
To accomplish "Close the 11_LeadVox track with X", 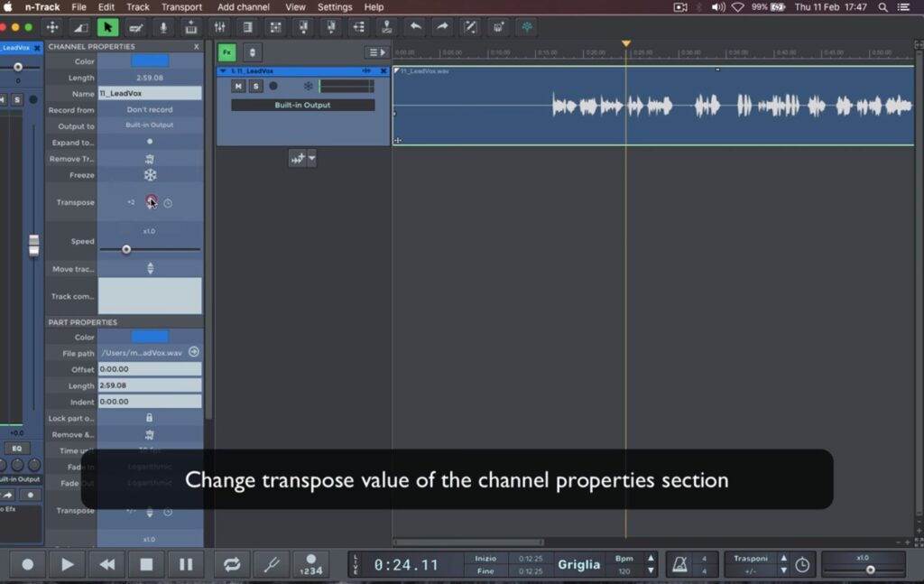I will [x=383, y=70].
